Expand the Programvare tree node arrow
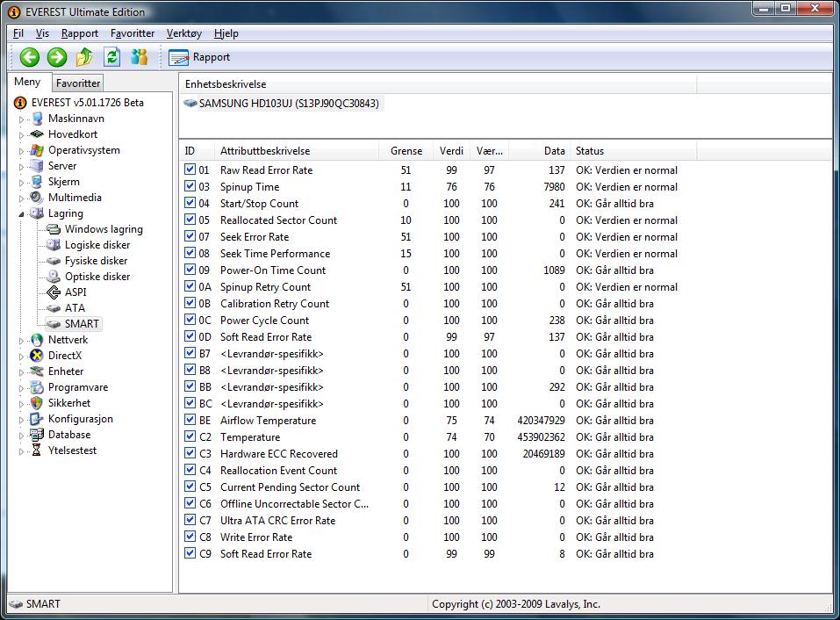The height and width of the screenshot is (620, 840). (21, 388)
